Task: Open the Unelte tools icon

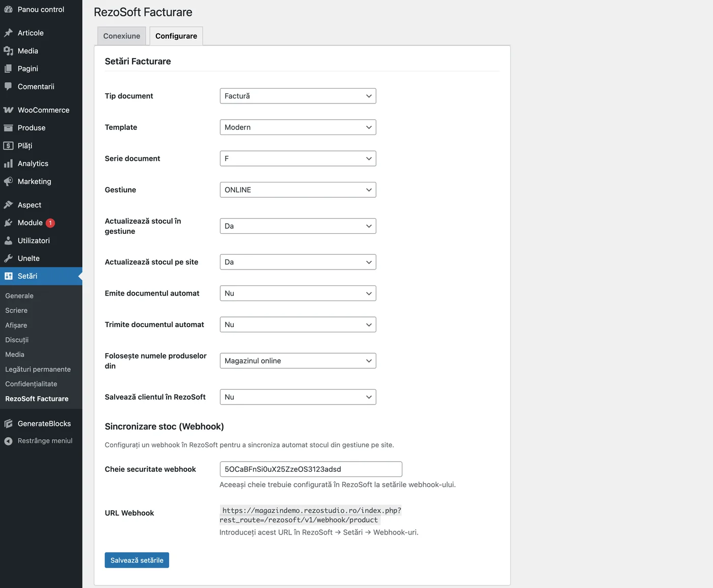Action: (x=9, y=258)
